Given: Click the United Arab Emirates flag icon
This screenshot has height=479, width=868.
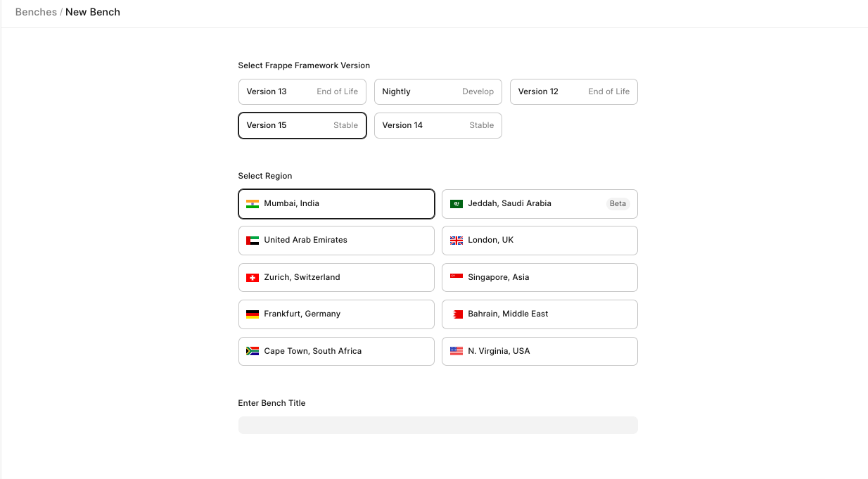Looking at the screenshot, I should [252, 241].
